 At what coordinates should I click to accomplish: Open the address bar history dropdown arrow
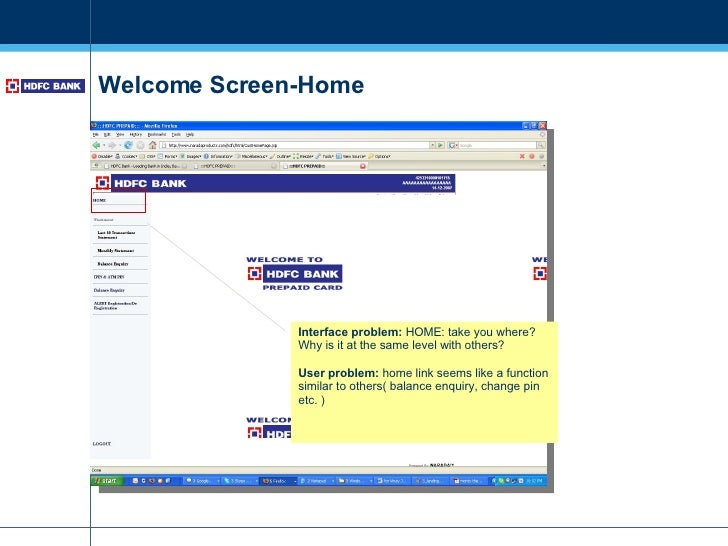point(432,145)
